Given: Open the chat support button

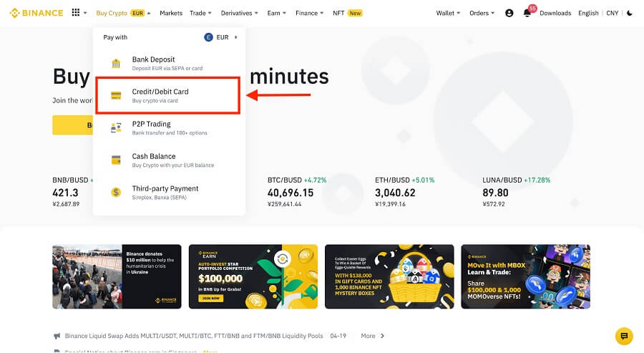Looking at the screenshot, I should [x=624, y=336].
